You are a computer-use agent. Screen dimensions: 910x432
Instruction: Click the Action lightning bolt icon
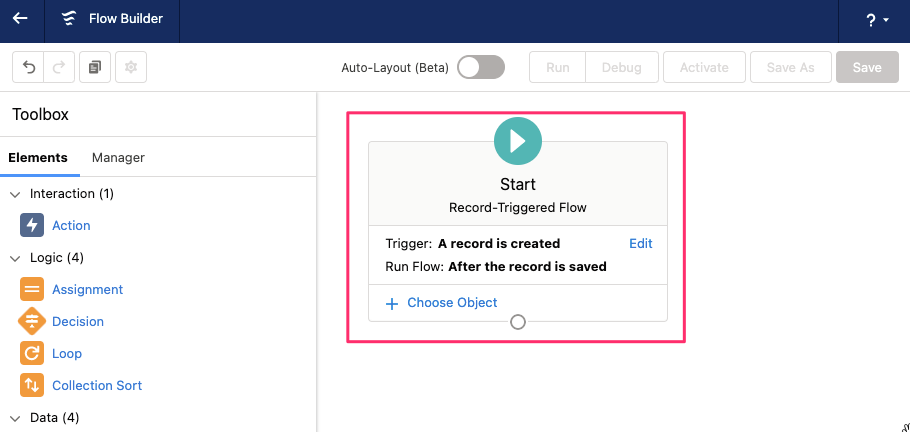pos(32,225)
